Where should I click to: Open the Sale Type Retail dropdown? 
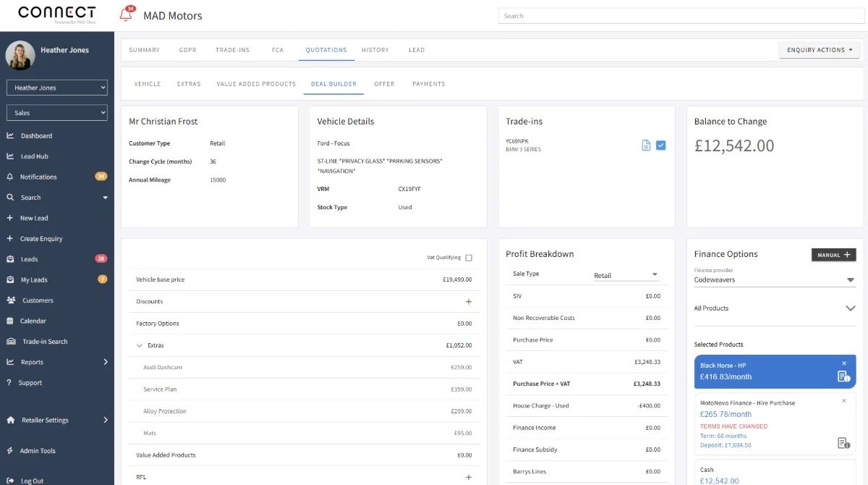click(626, 275)
